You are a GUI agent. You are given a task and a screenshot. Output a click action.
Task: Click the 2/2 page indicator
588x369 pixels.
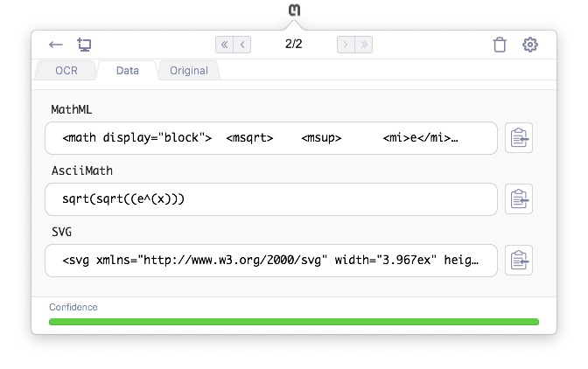coord(293,44)
